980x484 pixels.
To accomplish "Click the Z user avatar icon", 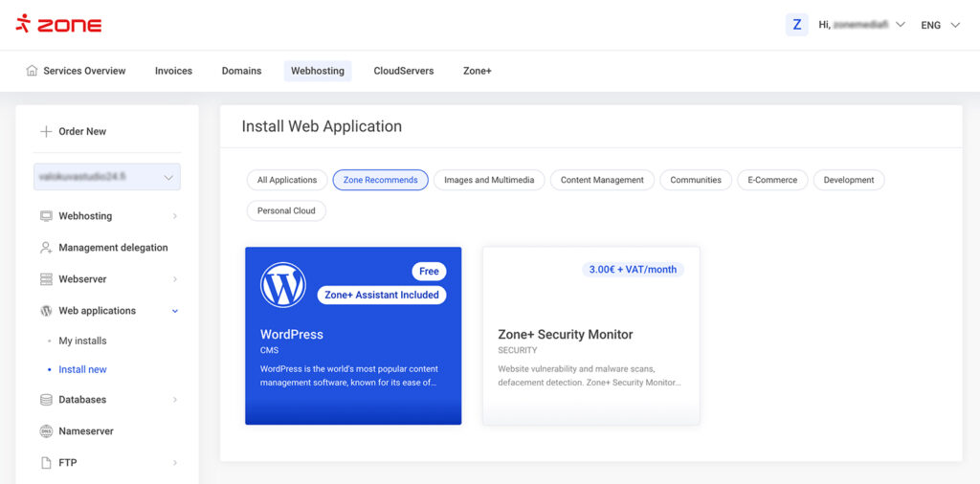I will [797, 25].
